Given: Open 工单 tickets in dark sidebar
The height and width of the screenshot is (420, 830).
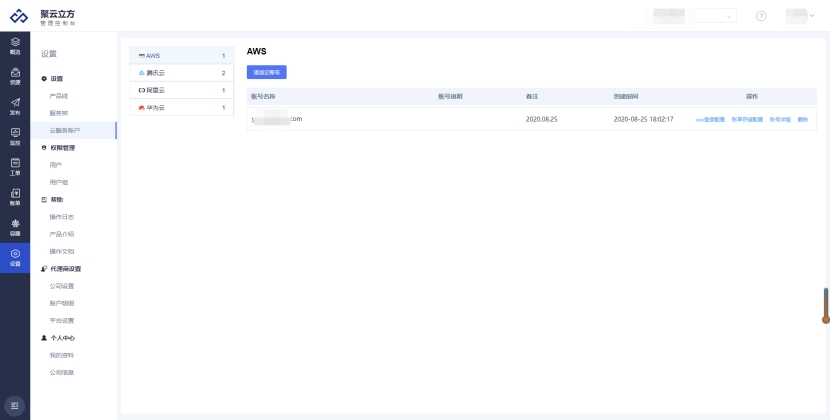Looking at the screenshot, I should [15, 166].
